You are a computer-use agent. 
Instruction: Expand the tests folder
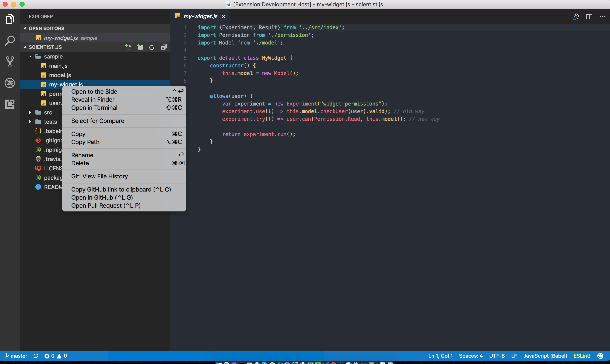[50, 122]
